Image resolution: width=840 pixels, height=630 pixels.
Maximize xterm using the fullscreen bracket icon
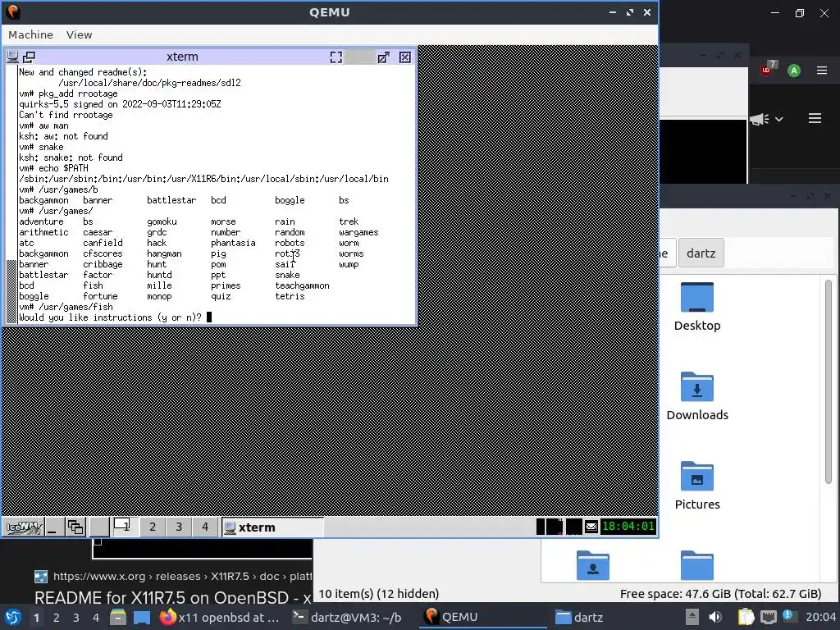336,57
